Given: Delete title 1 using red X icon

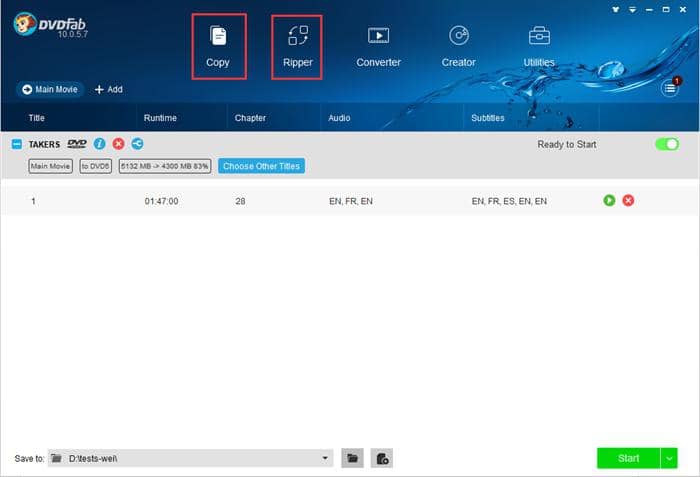Looking at the screenshot, I should coord(628,200).
